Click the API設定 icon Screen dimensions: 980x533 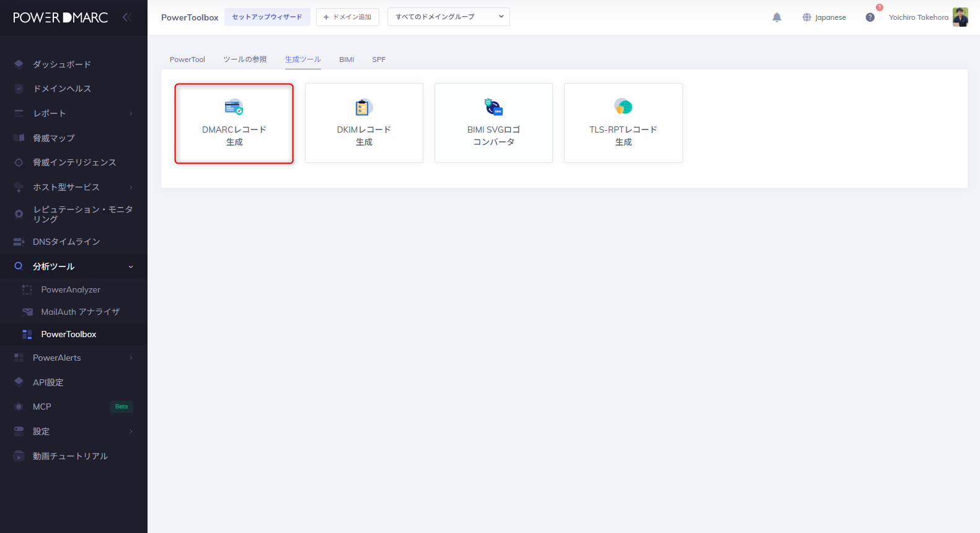coord(19,382)
